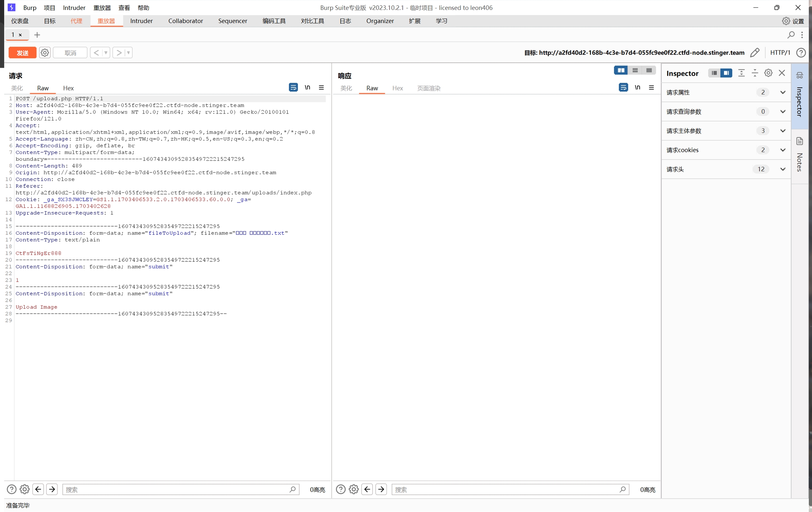Add a new Repeater tab with plus
This screenshot has height=512, width=812.
37,35
